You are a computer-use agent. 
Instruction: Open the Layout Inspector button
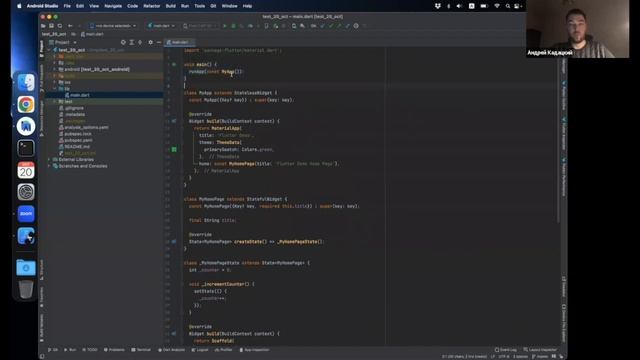pos(540,350)
